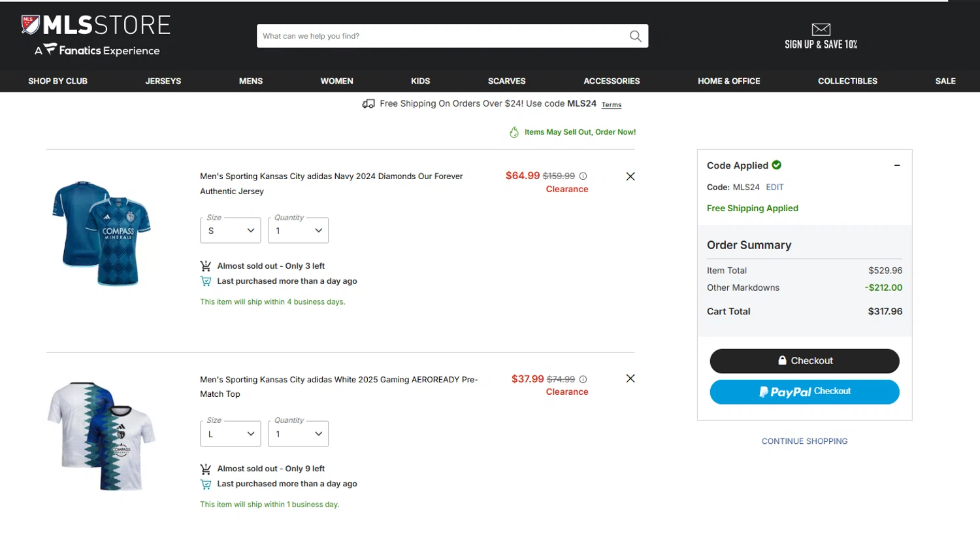Open the Shop By Club menu

57,81
